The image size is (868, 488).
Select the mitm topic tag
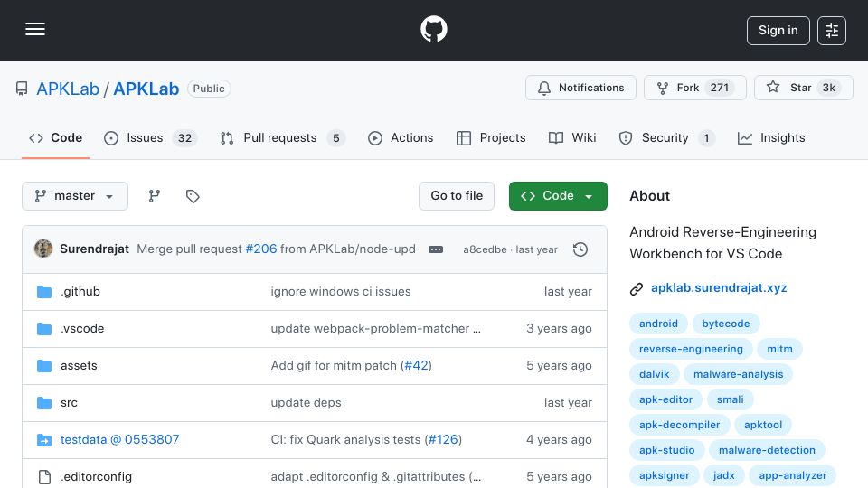tap(779, 349)
